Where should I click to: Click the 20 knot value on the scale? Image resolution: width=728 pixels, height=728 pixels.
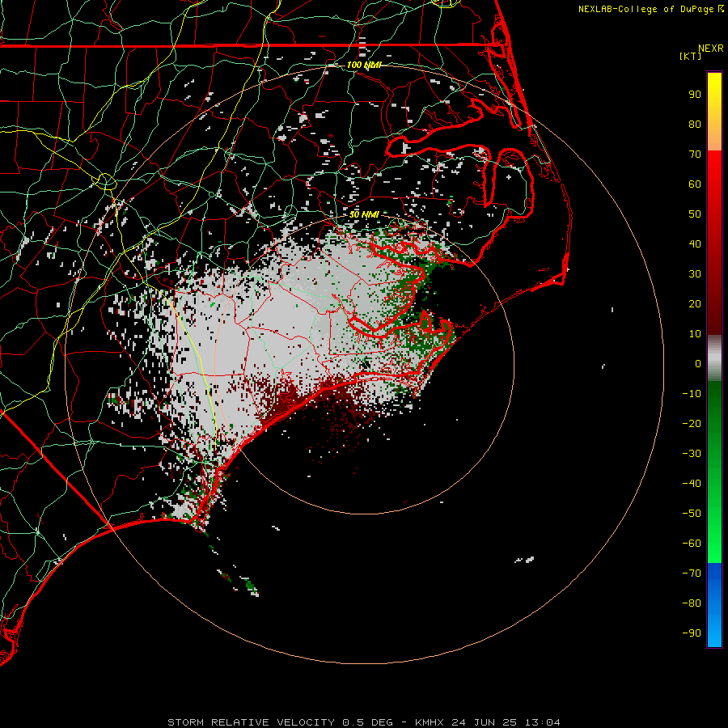[695, 304]
